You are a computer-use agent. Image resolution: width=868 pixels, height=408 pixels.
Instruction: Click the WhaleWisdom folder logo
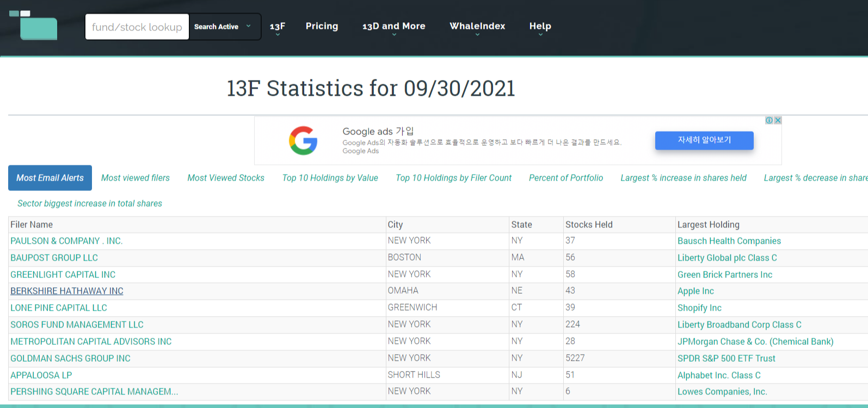(33, 25)
